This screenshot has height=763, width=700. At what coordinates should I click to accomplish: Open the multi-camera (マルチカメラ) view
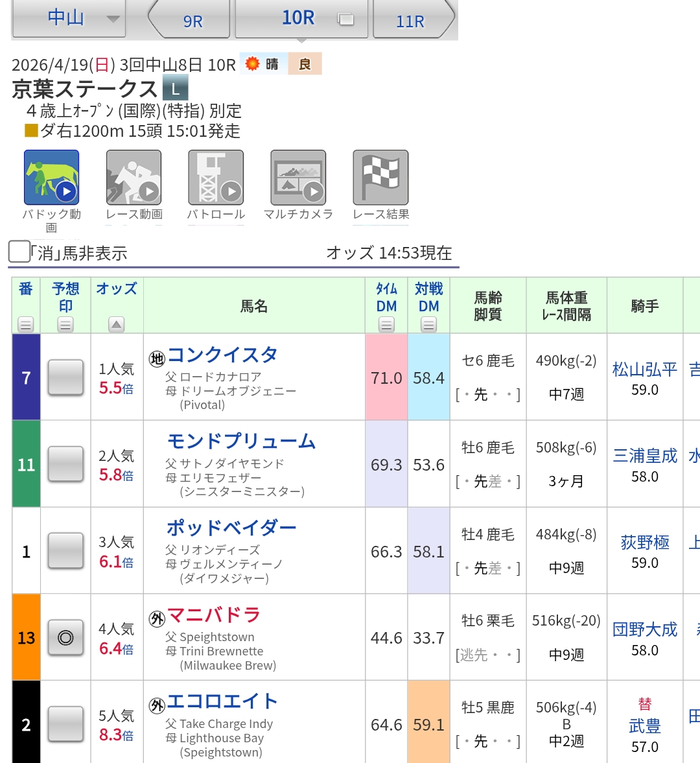pos(298,178)
